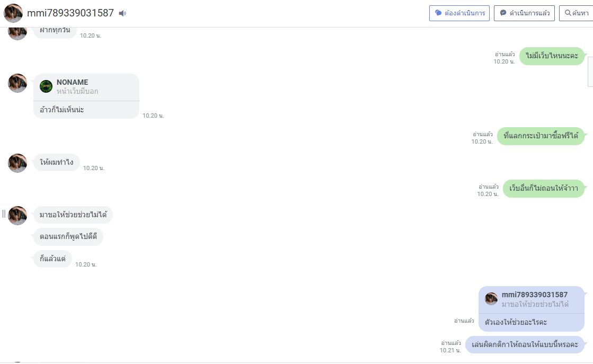The image size is (593, 364).
Task: Select message 'ตอนแรกก็พูดไปดีดี'
Action: click(68, 237)
